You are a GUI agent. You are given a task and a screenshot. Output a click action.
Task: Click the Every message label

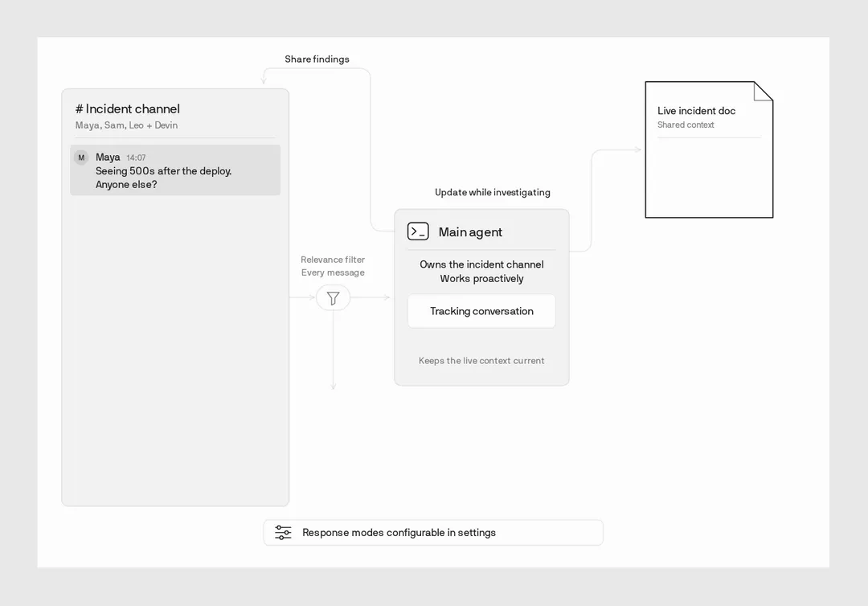point(333,272)
